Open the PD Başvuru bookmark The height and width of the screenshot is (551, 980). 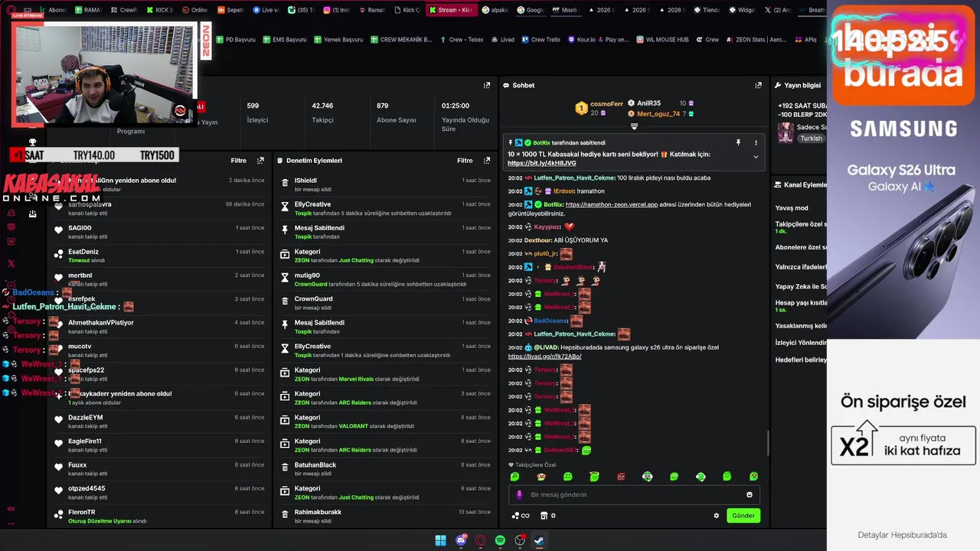click(x=236, y=40)
